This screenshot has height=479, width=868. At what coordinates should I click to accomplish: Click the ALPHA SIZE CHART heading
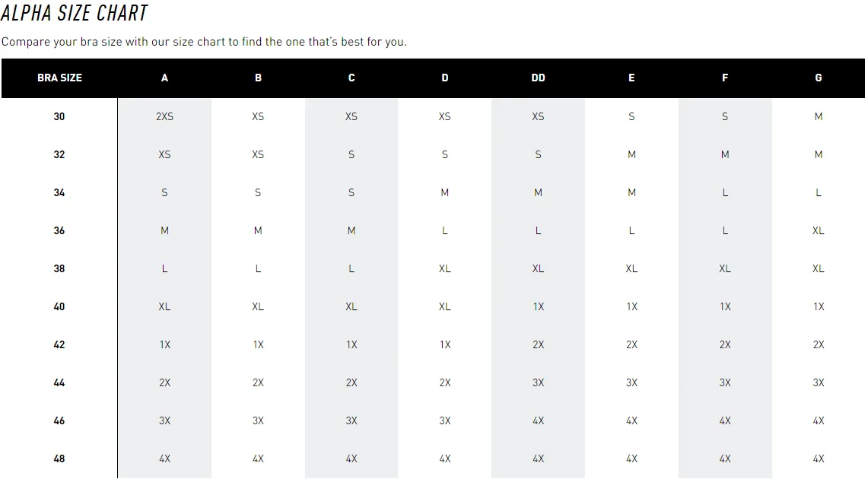point(75,13)
